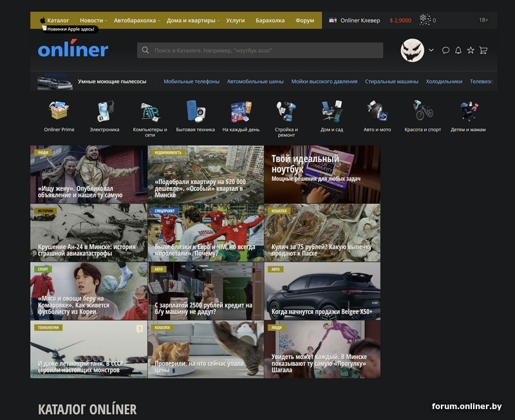The image size is (515, 420).
Task: Open the Бытовая техника category icon
Action: click(x=196, y=111)
